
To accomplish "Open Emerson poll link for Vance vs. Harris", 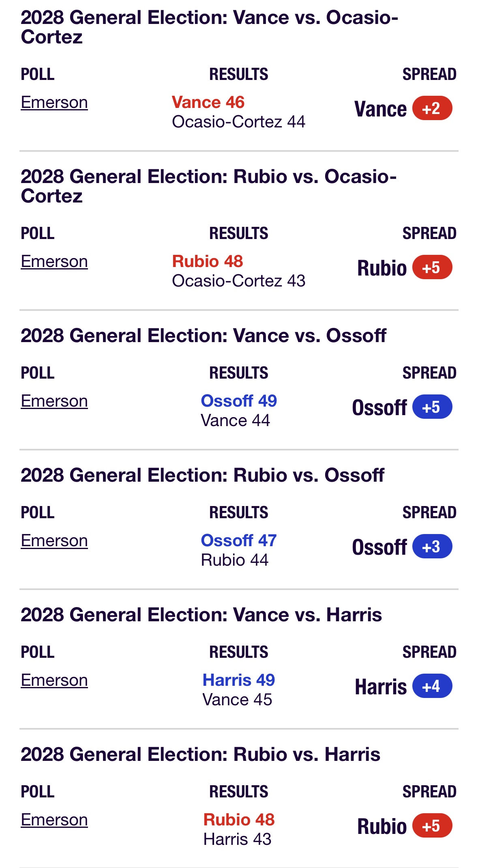I will tap(54, 681).
